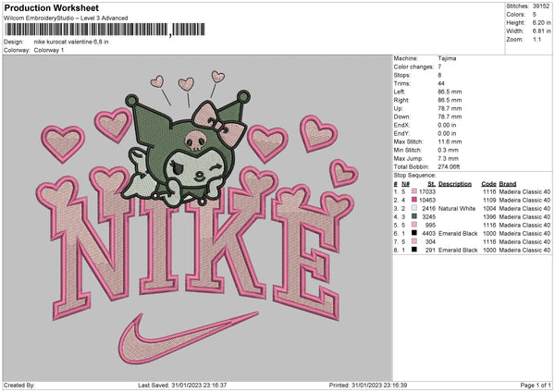
Task: Click the Height value 6.20 in
Action: click(541, 22)
